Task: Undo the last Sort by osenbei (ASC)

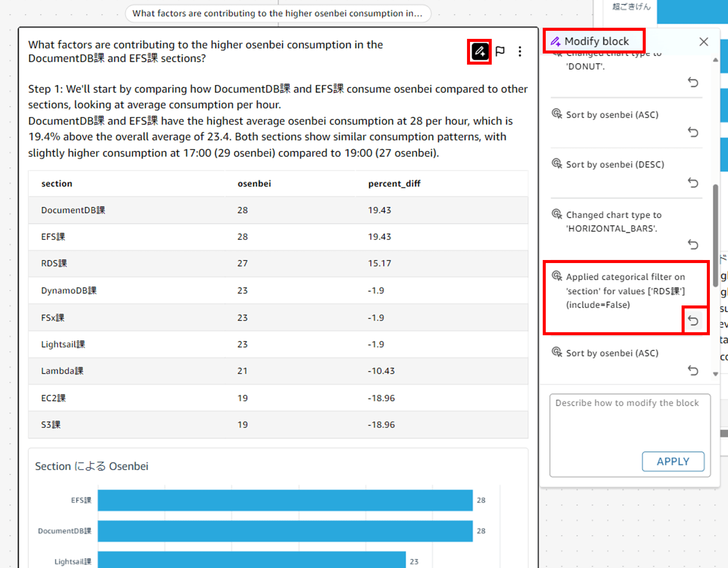Action: click(x=693, y=371)
